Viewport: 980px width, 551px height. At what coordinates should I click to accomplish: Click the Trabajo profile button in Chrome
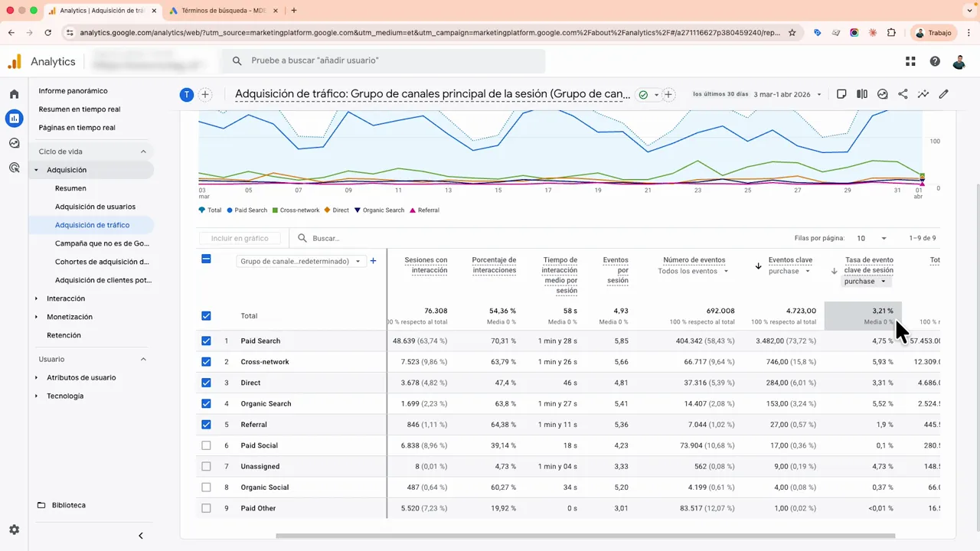point(934,33)
